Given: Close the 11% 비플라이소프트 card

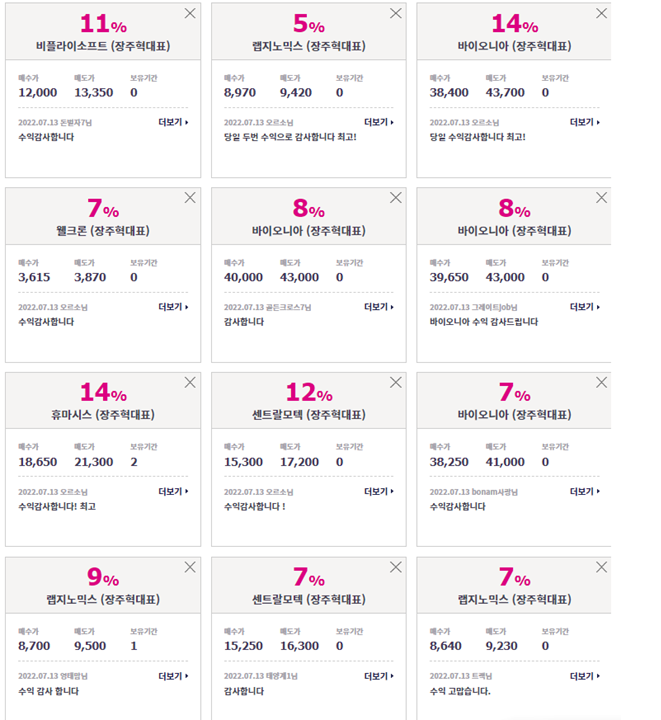Looking at the screenshot, I should click(x=190, y=13).
